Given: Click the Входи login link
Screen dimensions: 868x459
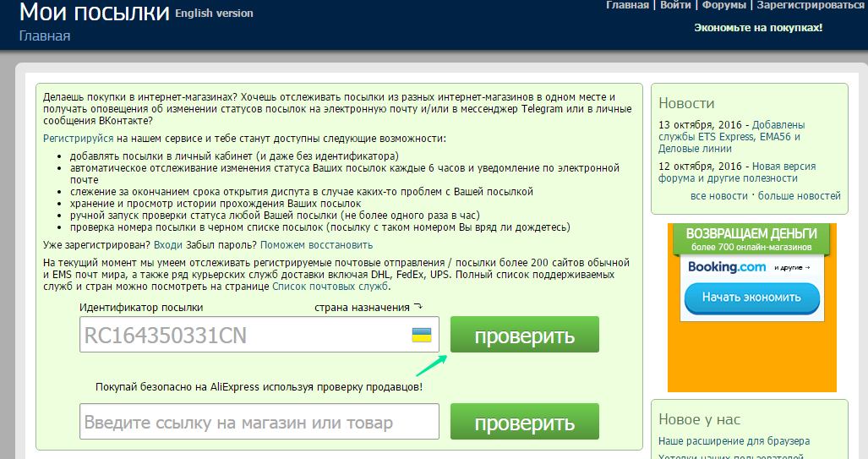Looking at the screenshot, I should 167,245.
